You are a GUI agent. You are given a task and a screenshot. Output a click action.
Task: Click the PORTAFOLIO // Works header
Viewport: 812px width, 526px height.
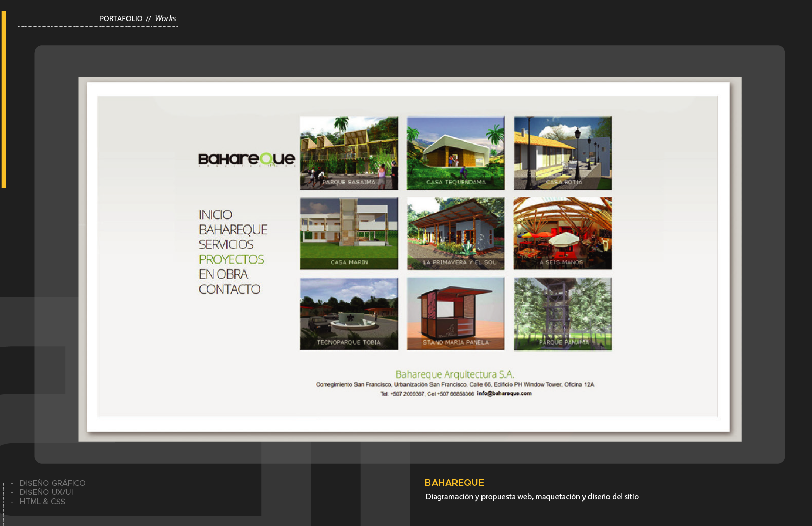(x=138, y=19)
